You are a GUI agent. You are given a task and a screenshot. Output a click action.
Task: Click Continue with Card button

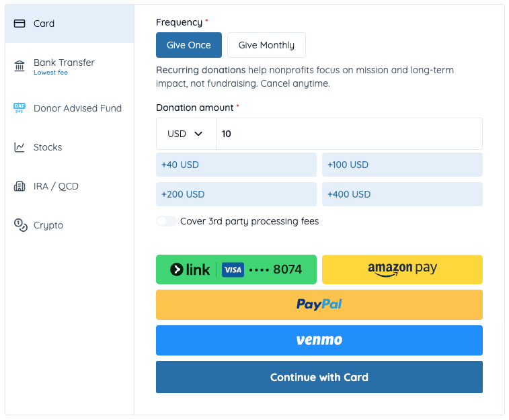coord(319,377)
